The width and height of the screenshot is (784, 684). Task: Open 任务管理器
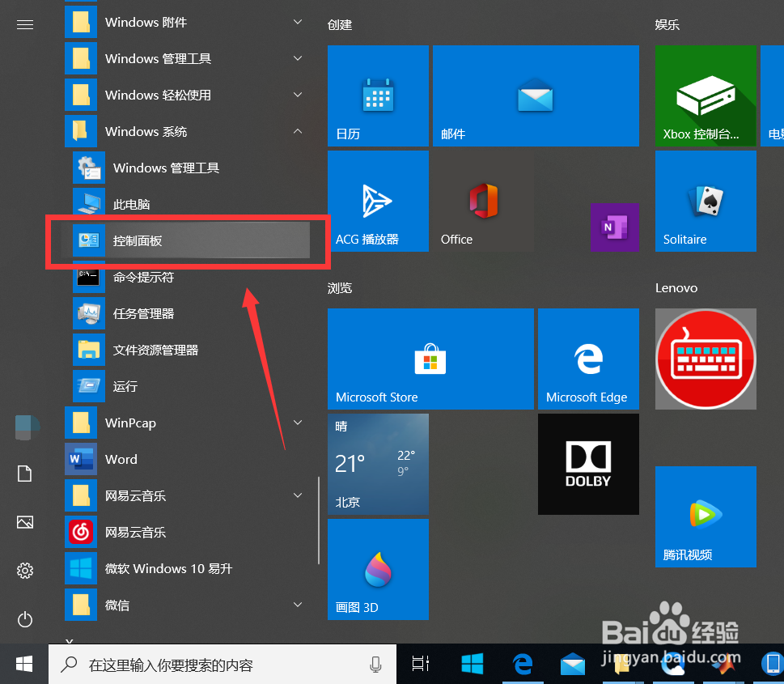190,314
